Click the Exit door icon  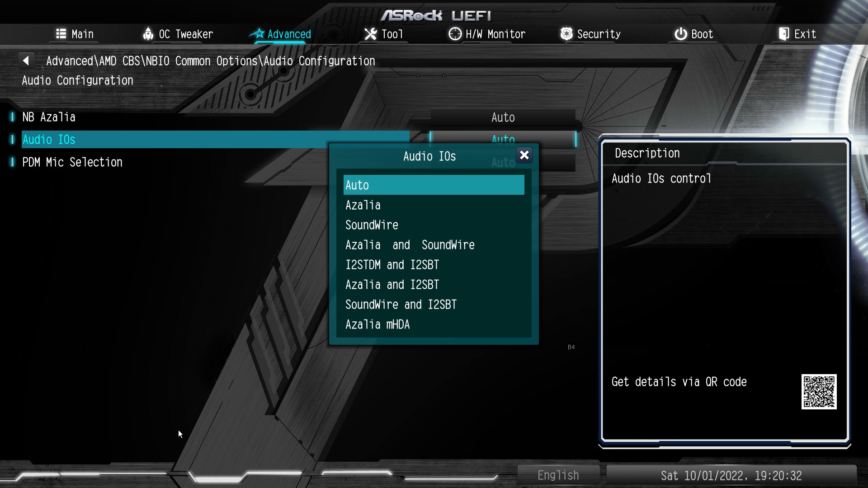point(783,34)
